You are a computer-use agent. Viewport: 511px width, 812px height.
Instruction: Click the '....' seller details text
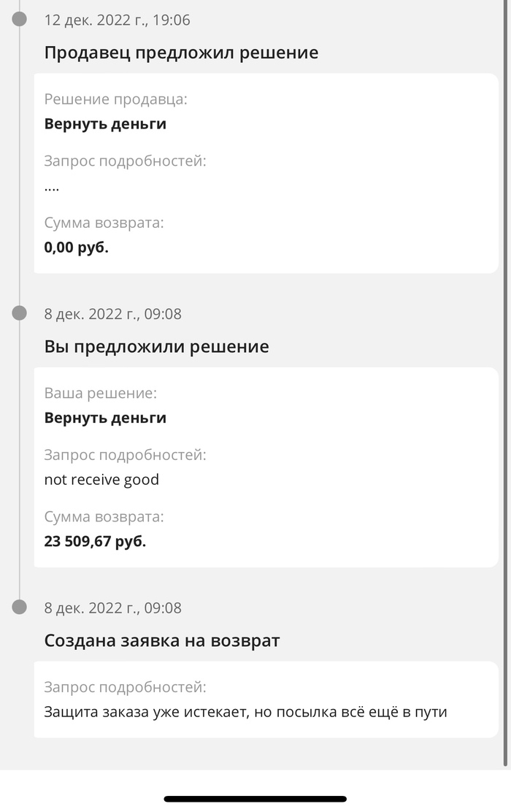tap(52, 186)
